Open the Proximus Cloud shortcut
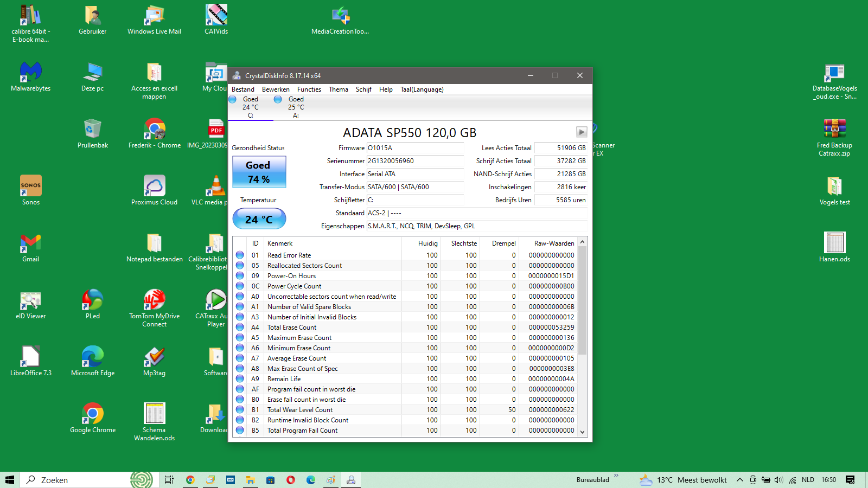The width and height of the screenshot is (868, 488). (x=155, y=191)
